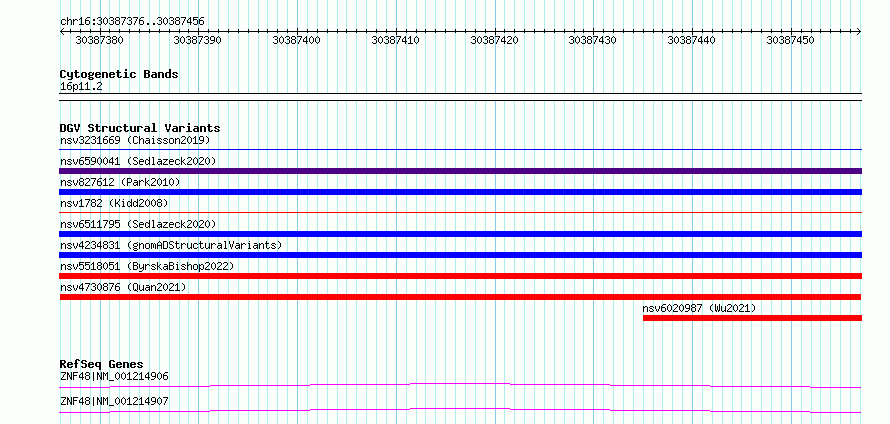The image size is (890, 424).
Task: Click the red bar under nsv4730876
Action: pyautogui.click(x=460, y=297)
